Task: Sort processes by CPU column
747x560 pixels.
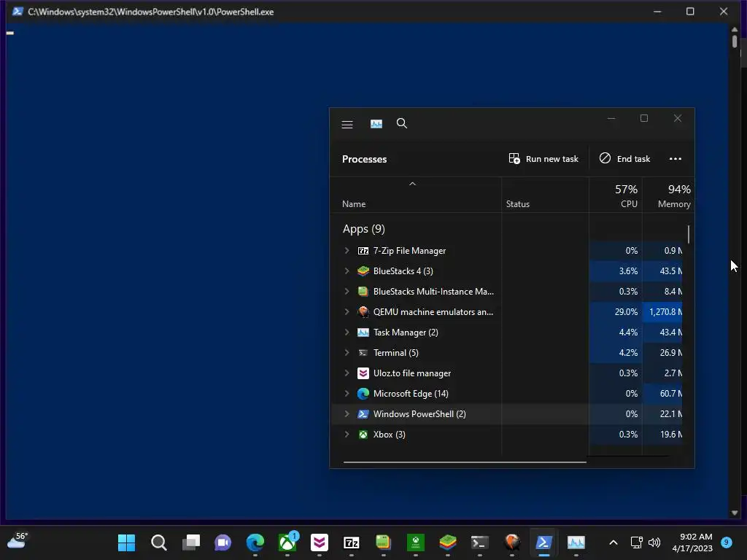Action: click(625, 196)
